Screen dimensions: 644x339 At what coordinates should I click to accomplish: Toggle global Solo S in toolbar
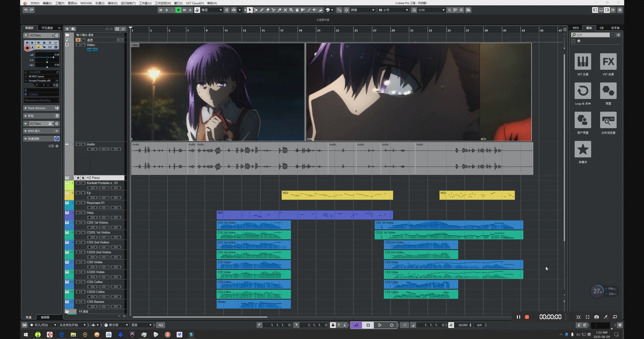tap(166, 10)
